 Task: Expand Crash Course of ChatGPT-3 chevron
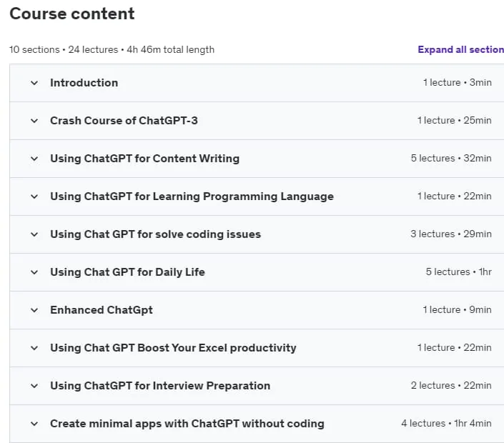click(34, 121)
